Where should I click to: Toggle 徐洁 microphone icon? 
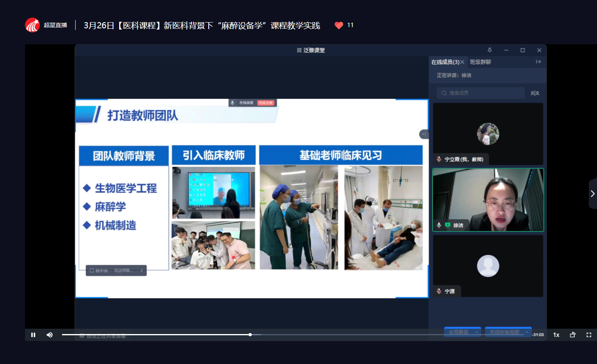point(439,225)
